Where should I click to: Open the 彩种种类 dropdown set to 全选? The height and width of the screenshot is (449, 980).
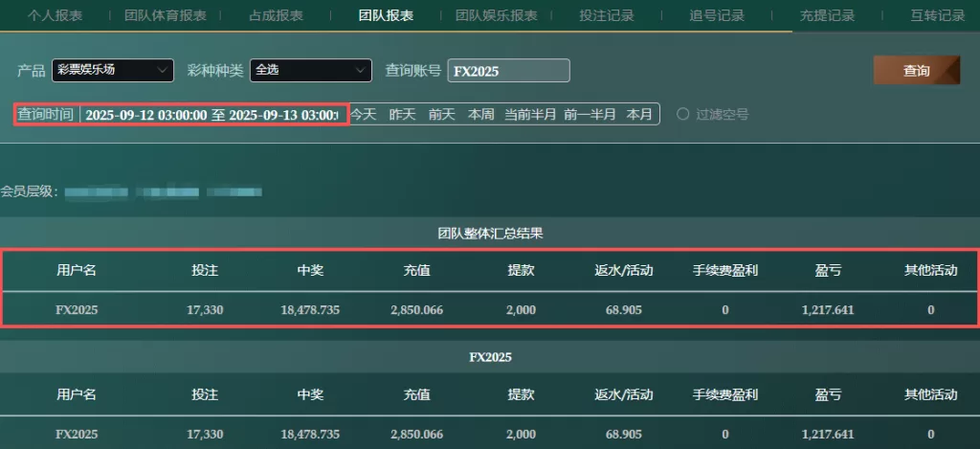(x=310, y=70)
